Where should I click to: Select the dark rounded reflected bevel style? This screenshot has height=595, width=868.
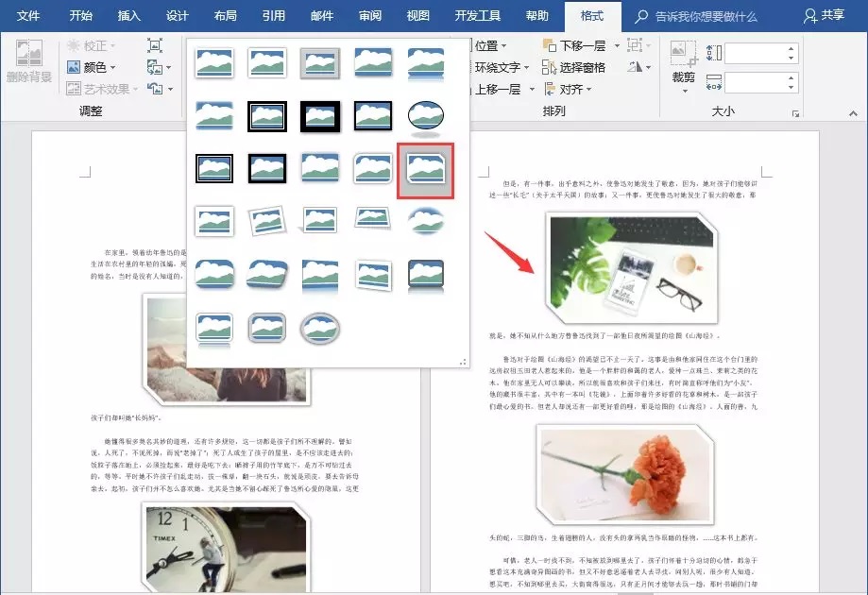coord(426,275)
